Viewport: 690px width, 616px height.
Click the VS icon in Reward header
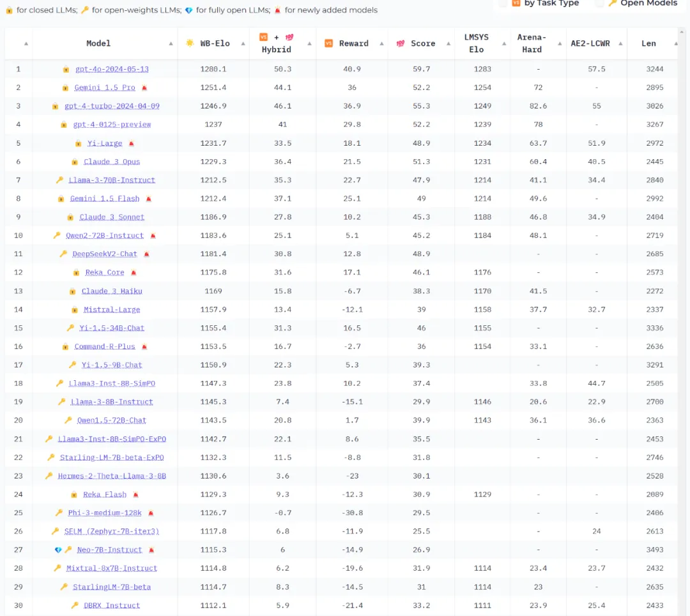coord(329,43)
